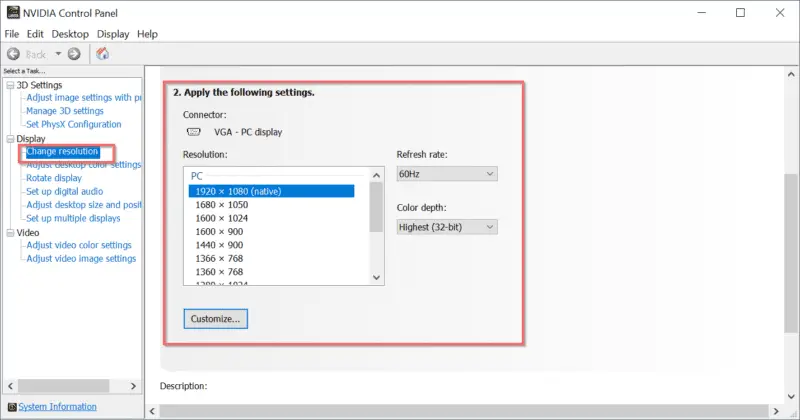Click the Customize... button
This screenshot has width=800, height=420.
[x=216, y=319]
